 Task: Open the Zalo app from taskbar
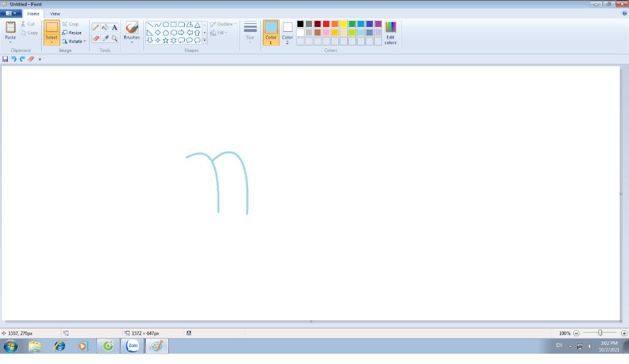[x=133, y=346]
